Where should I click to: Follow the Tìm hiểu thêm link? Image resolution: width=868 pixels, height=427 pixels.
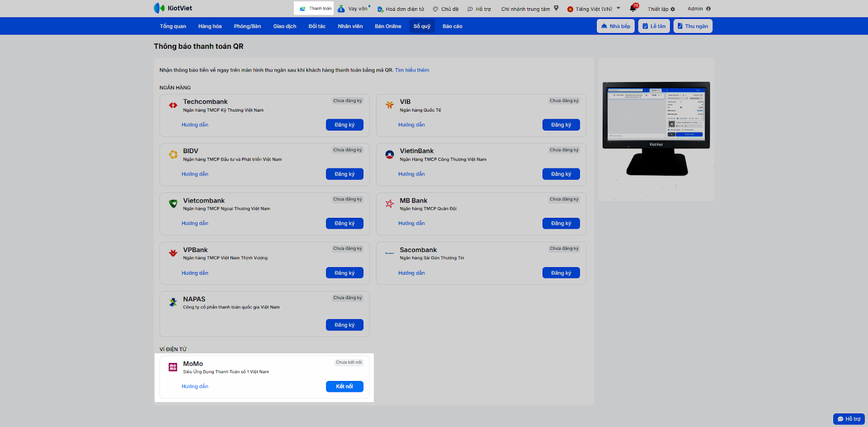click(x=412, y=70)
